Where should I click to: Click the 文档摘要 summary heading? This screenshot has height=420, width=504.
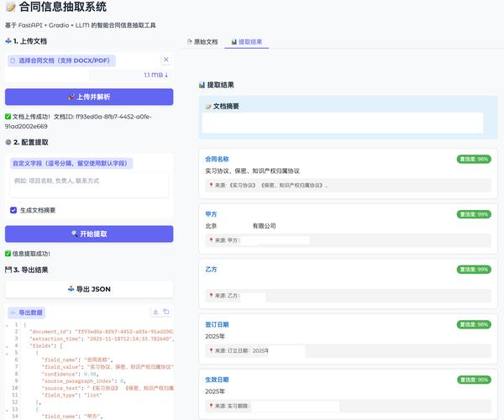(x=223, y=107)
